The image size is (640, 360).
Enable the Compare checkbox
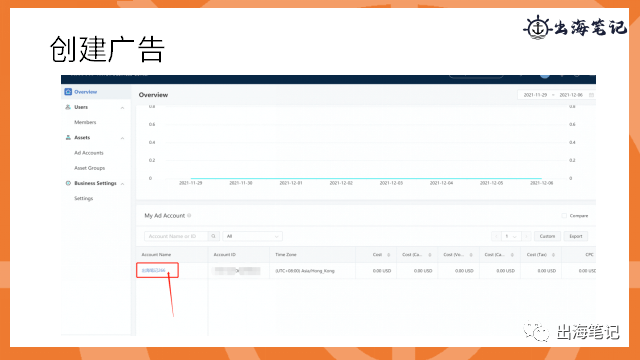pos(564,216)
